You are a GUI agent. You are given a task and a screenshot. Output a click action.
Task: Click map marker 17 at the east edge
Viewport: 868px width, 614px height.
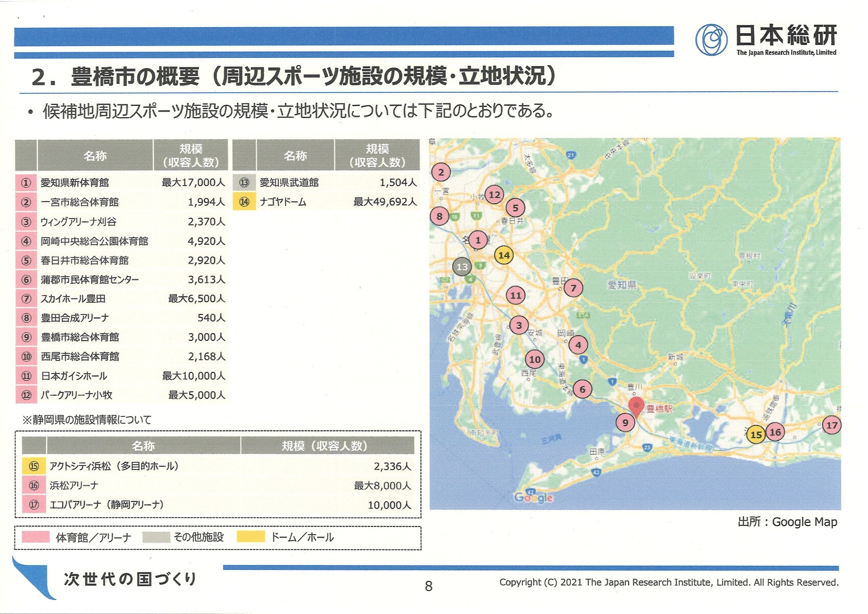tap(832, 425)
